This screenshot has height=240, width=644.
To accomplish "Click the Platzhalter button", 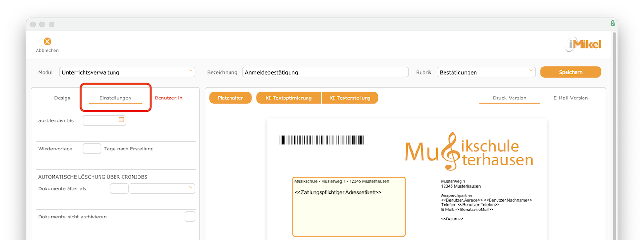I will point(230,98).
